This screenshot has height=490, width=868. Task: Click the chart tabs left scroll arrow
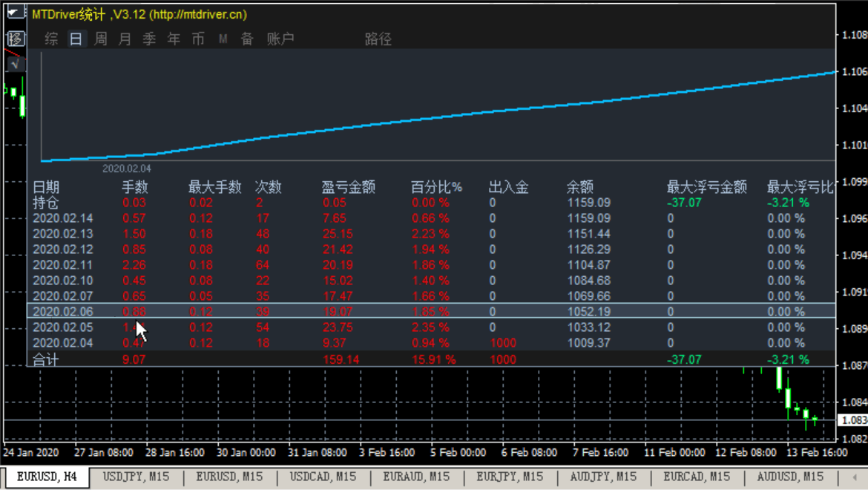[855, 477]
